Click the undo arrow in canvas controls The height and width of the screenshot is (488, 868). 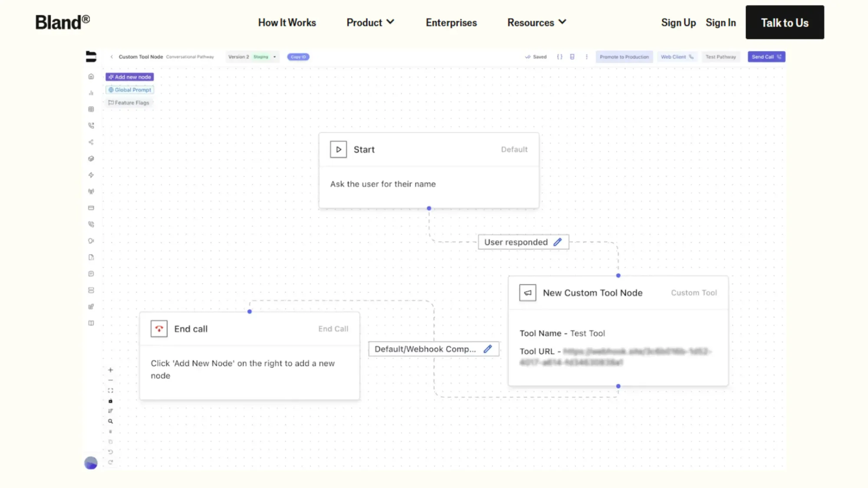(111, 451)
